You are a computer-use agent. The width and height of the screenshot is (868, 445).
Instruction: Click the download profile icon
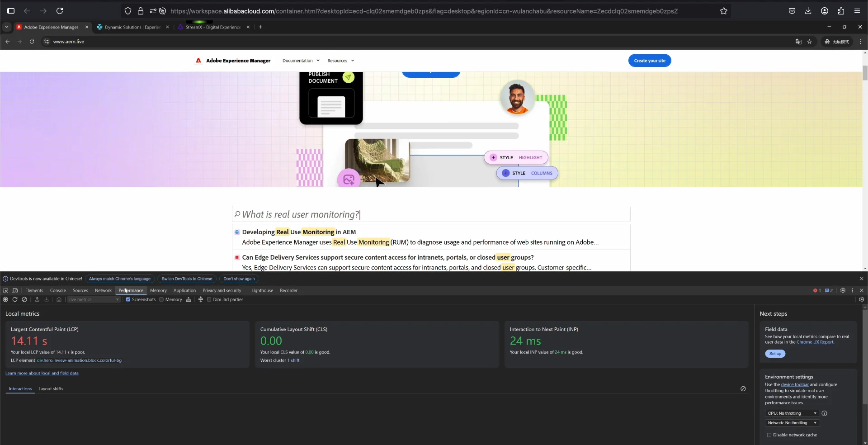click(x=47, y=299)
